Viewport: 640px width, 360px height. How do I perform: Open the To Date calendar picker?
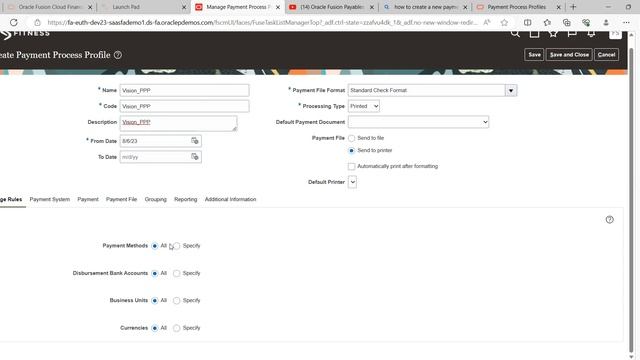[x=195, y=157]
